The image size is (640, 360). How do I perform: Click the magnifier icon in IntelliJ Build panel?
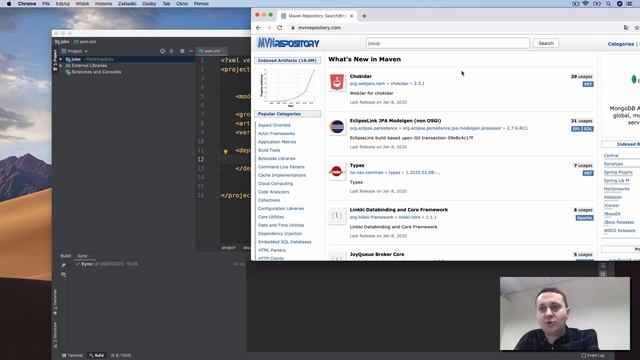point(63,275)
